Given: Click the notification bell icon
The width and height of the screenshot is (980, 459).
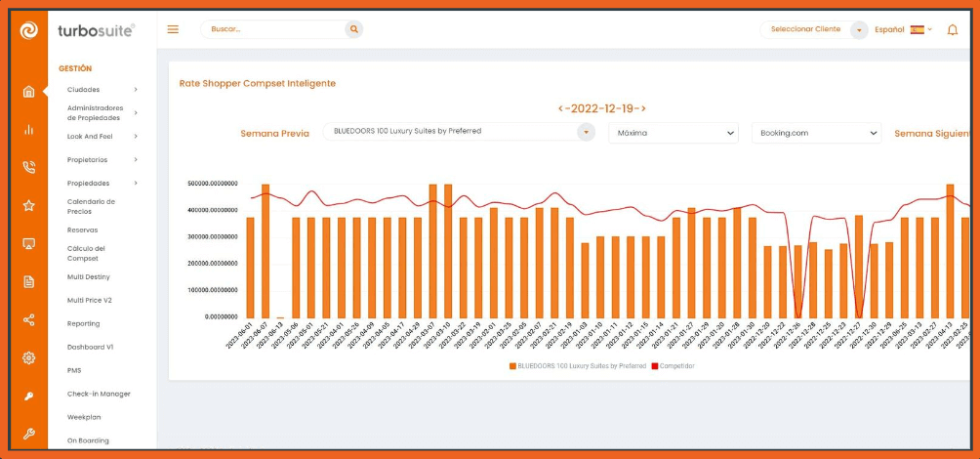Looking at the screenshot, I should click(952, 29).
